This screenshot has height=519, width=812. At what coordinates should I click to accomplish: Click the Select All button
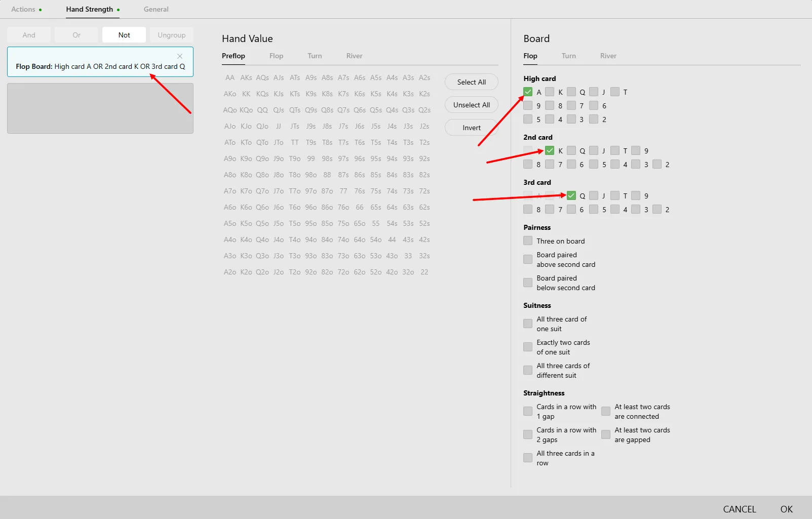pyautogui.click(x=471, y=82)
